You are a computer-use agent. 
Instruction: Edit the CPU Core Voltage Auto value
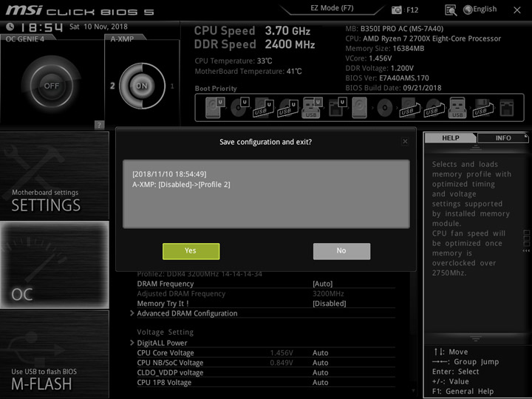(x=320, y=353)
